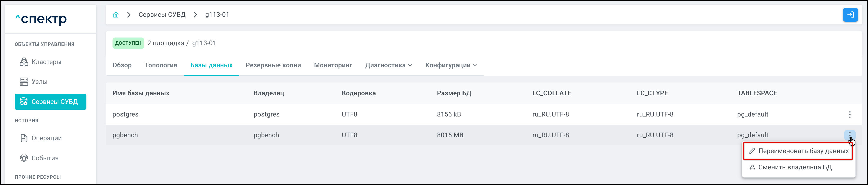Open actions menu for postgres database row
The image size is (868, 185).
point(849,115)
